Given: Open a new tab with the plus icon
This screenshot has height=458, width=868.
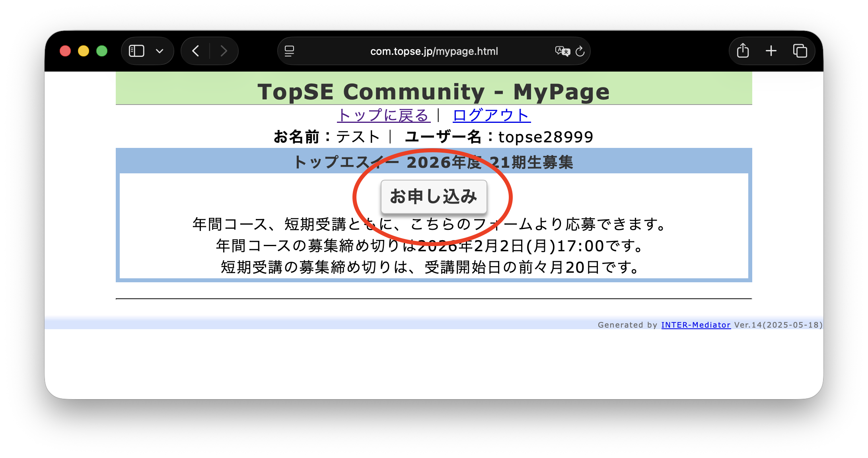Looking at the screenshot, I should (x=771, y=51).
